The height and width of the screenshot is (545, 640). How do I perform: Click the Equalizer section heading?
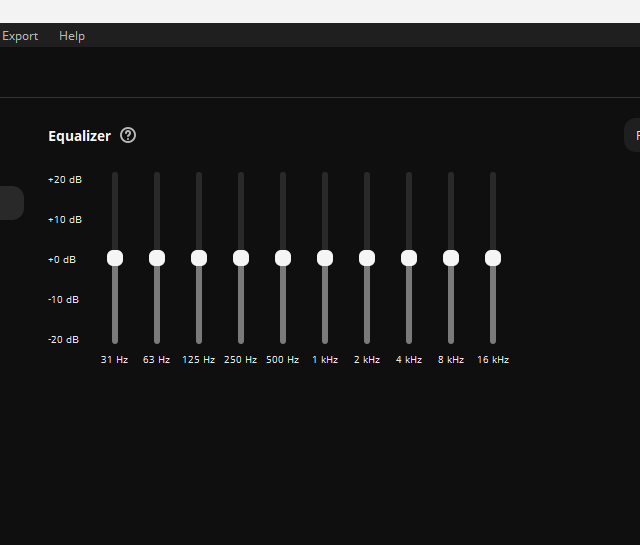point(79,136)
